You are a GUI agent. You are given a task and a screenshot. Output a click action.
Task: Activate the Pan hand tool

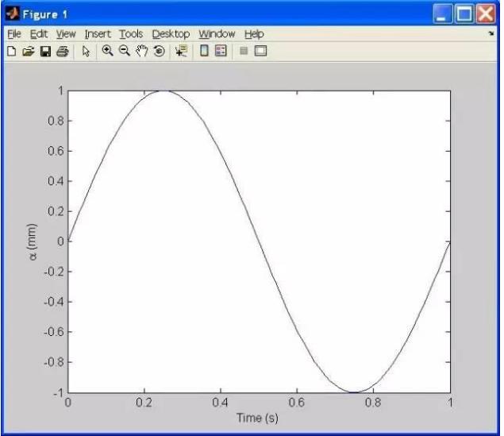[x=142, y=50]
